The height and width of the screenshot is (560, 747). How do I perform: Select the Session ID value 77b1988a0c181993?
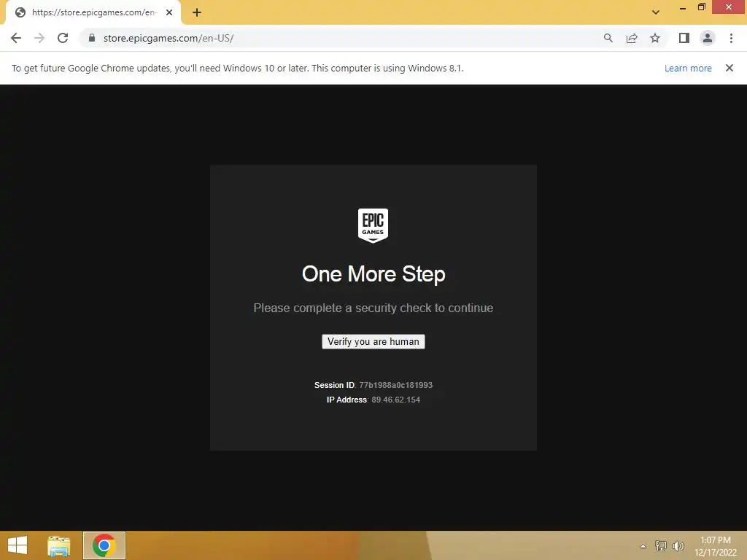[x=396, y=385]
